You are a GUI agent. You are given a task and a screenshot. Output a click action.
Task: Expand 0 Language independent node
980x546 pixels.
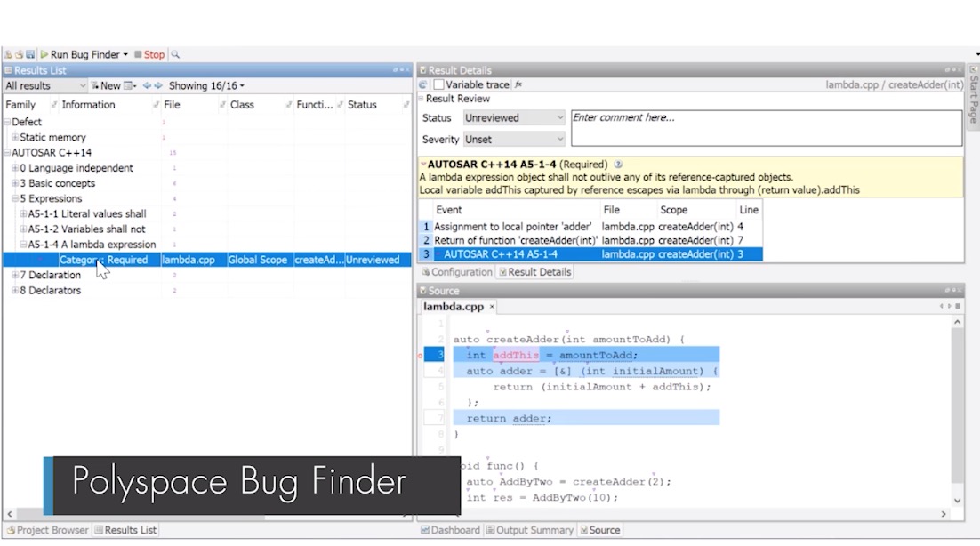pos(15,167)
